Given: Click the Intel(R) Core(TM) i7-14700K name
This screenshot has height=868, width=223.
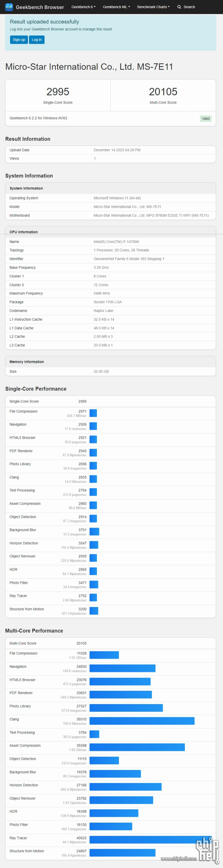Looking at the screenshot, I should tap(116, 242).
